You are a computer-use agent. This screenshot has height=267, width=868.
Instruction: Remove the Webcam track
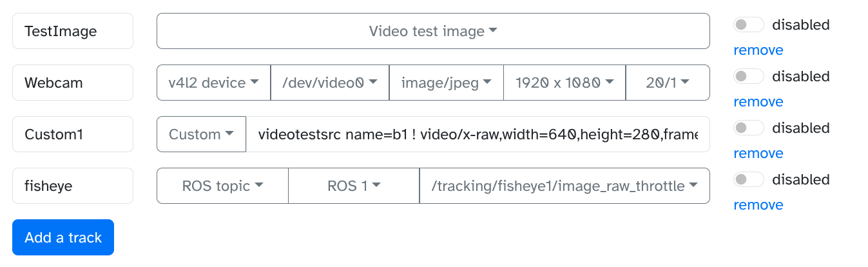758,102
